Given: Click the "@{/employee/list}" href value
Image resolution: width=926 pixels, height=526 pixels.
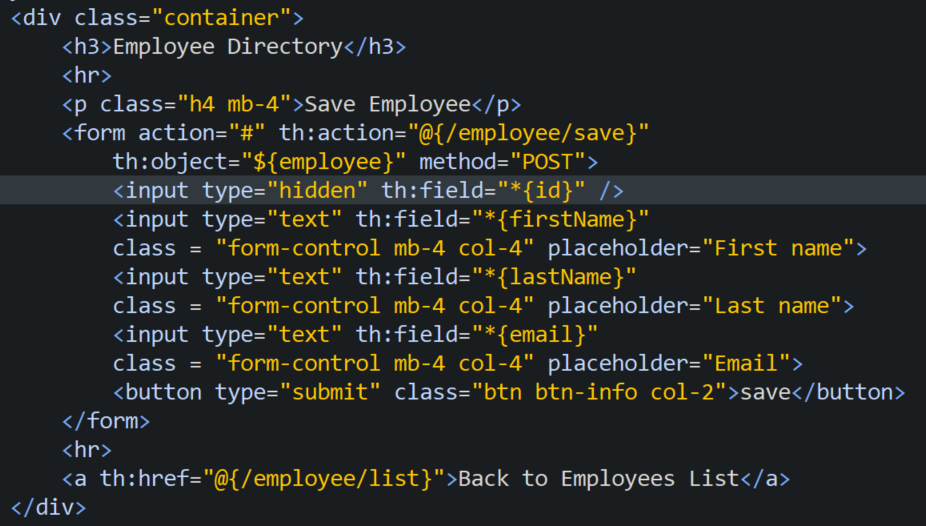Looking at the screenshot, I should pos(324,479).
